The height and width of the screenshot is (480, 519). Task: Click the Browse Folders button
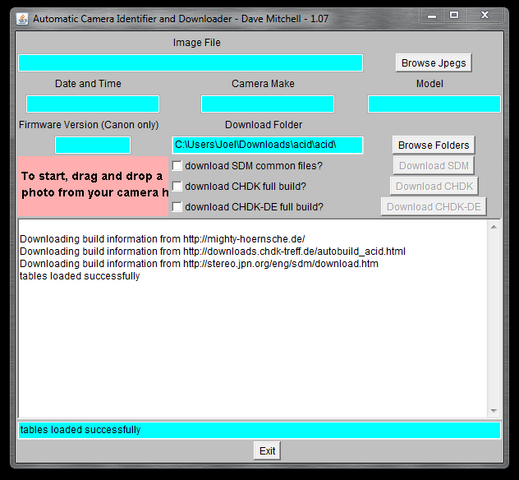pyautogui.click(x=433, y=145)
